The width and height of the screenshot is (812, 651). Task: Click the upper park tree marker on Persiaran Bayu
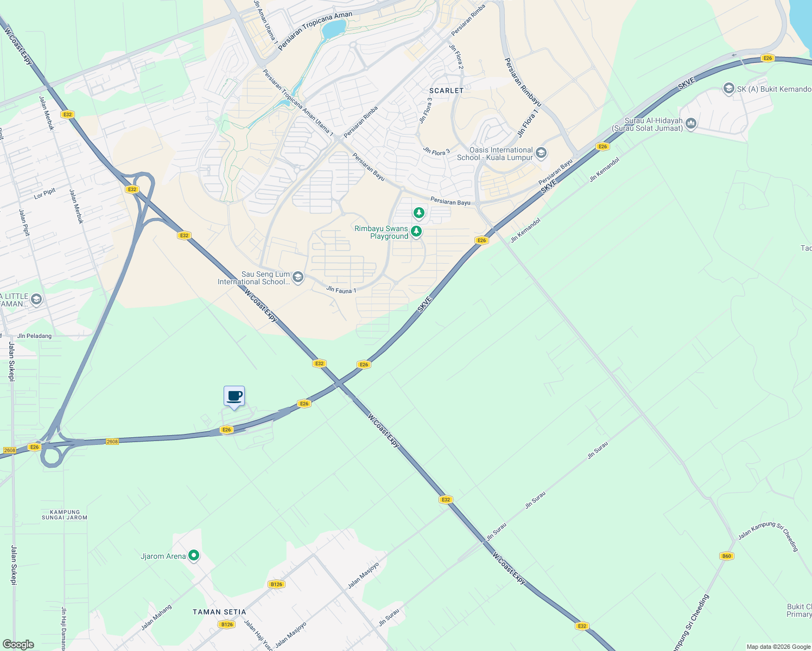[x=418, y=213]
